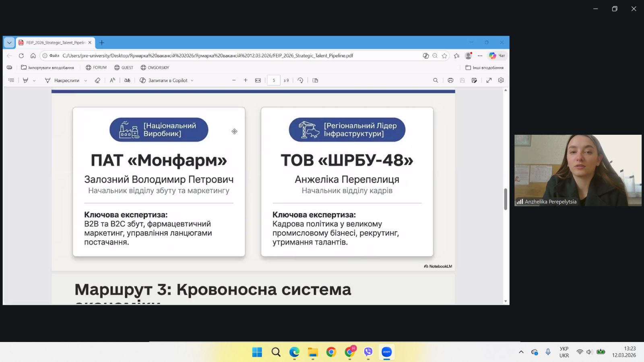This screenshot has width=644, height=362.
Task: Open the tab list chevron dropdown
Action: (9, 43)
